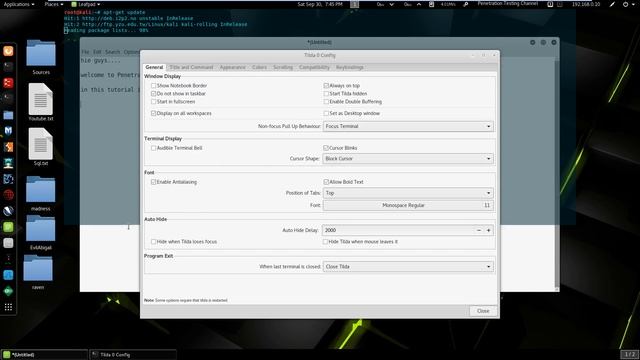Switch to the Appearance tab
This screenshot has width=640, height=360.
click(x=233, y=67)
